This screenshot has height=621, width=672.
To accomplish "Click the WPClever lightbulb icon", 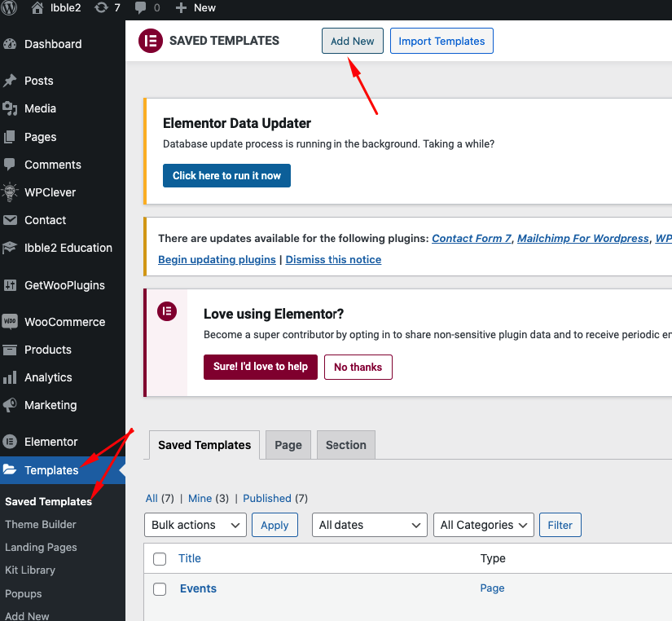I will coord(10,192).
